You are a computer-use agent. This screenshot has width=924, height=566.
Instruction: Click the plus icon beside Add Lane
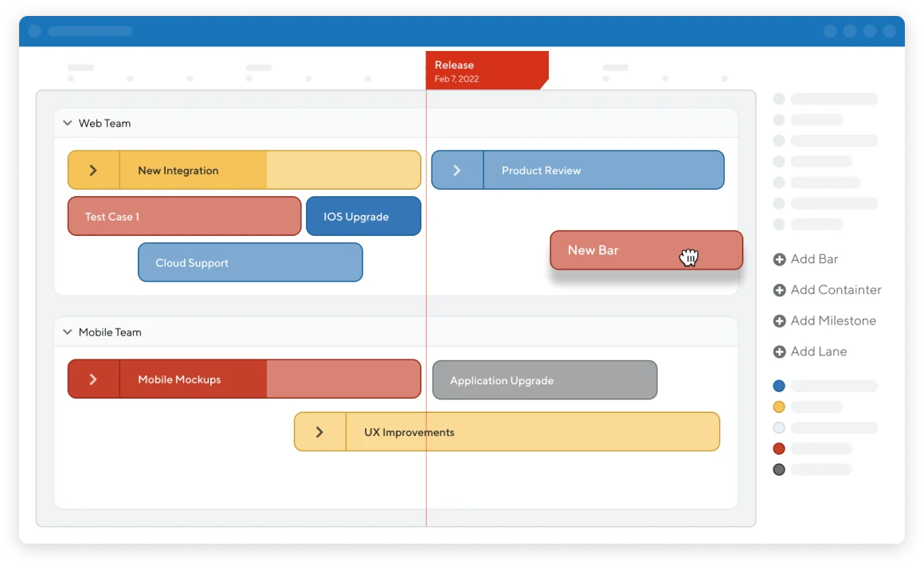tap(779, 352)
